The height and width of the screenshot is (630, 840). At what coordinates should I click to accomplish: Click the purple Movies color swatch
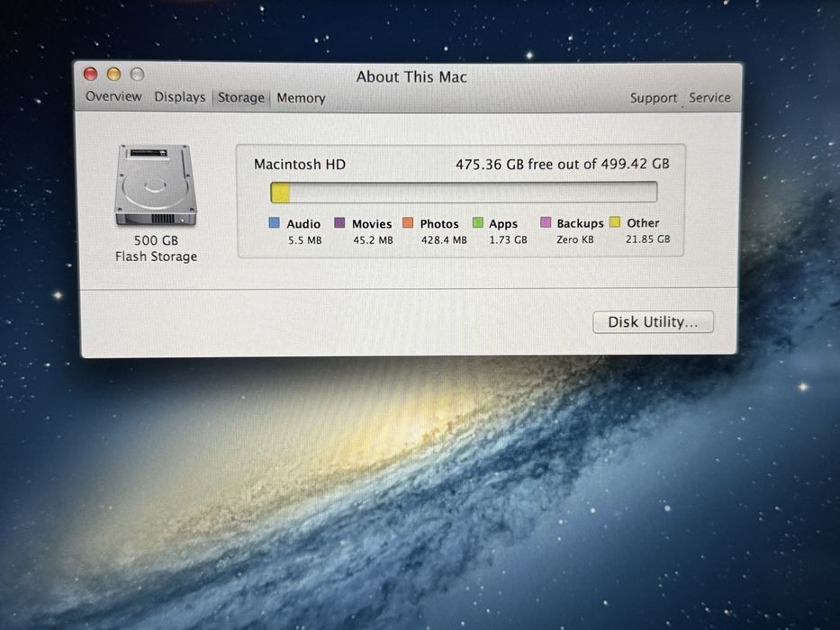[339, 222]
